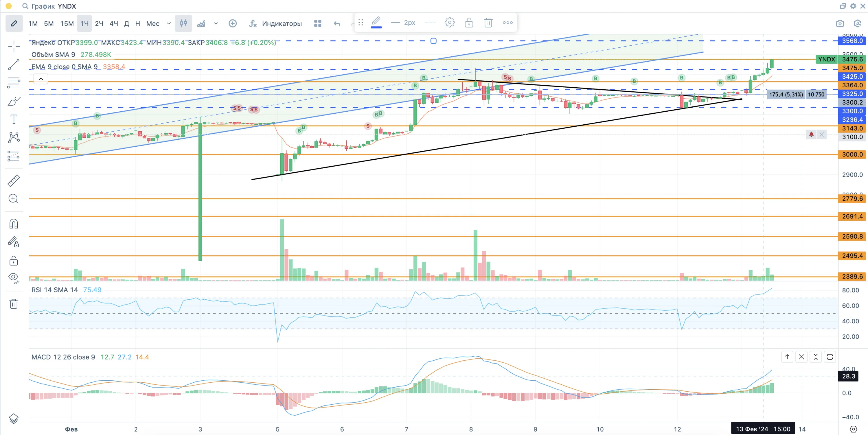Toggle the drawing panel pencil button
This screenshot has width=868, height=435.
(x=14, y=23)
